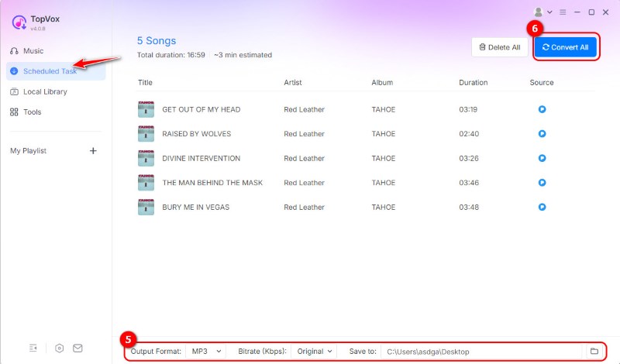The height and width of the screenshot is (364, 620).
Task: Select the DIVINE INTERVENTION title
Action: [x=201, y=159]
